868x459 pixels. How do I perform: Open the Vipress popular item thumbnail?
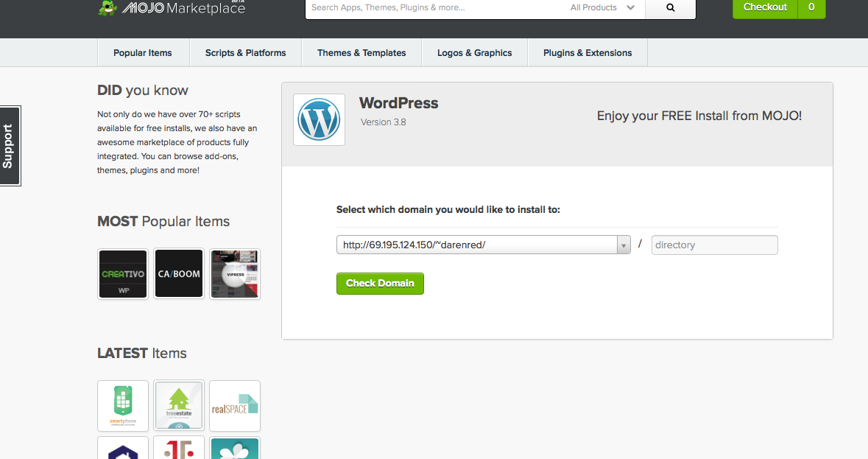point(235,273)
